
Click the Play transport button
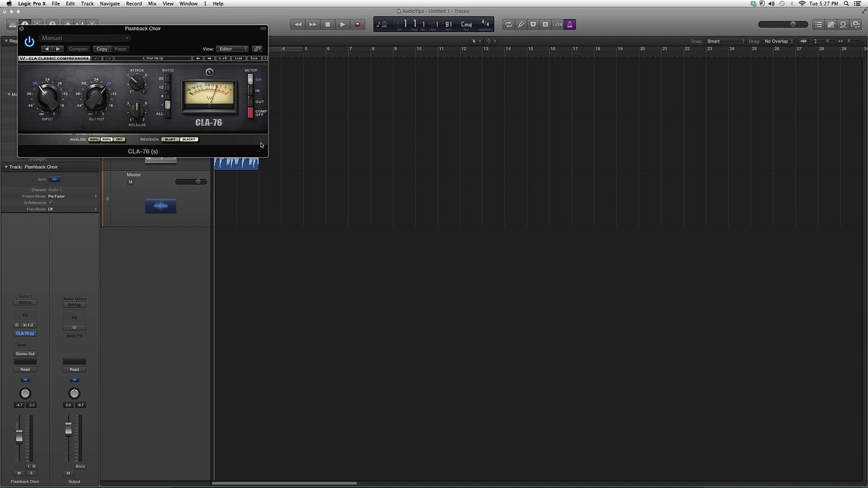pos(342,24)
